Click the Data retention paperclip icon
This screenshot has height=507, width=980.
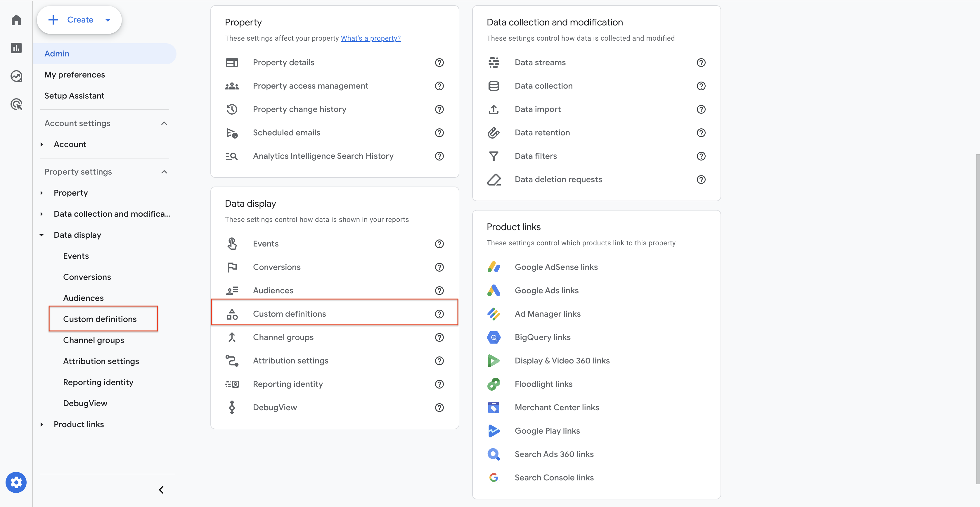pyautogui.click(x=494, y=133)
